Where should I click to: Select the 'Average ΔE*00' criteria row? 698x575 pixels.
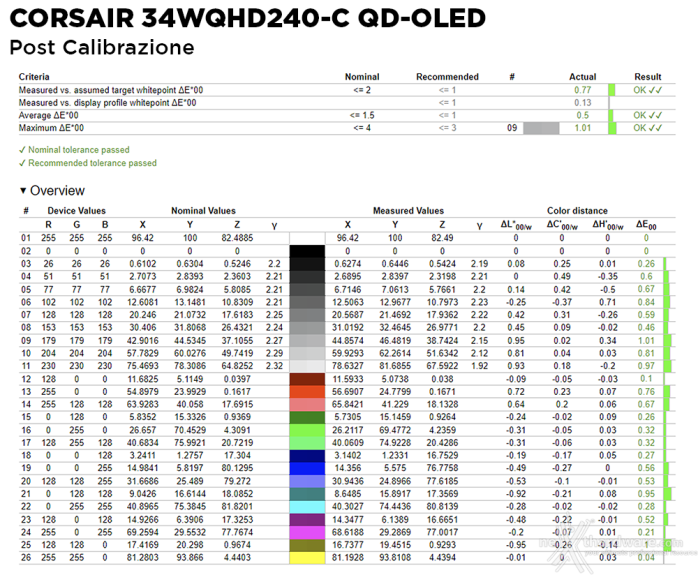point(347,115)
